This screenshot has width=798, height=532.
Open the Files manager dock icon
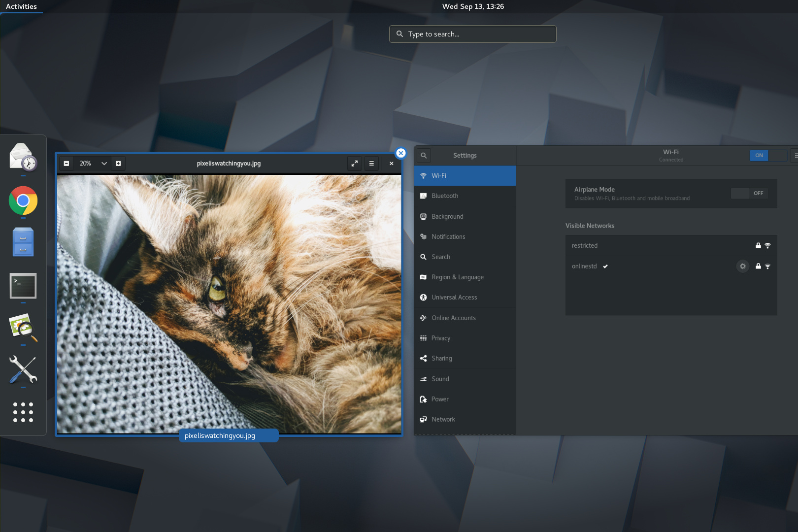click(x=23, y=242)
